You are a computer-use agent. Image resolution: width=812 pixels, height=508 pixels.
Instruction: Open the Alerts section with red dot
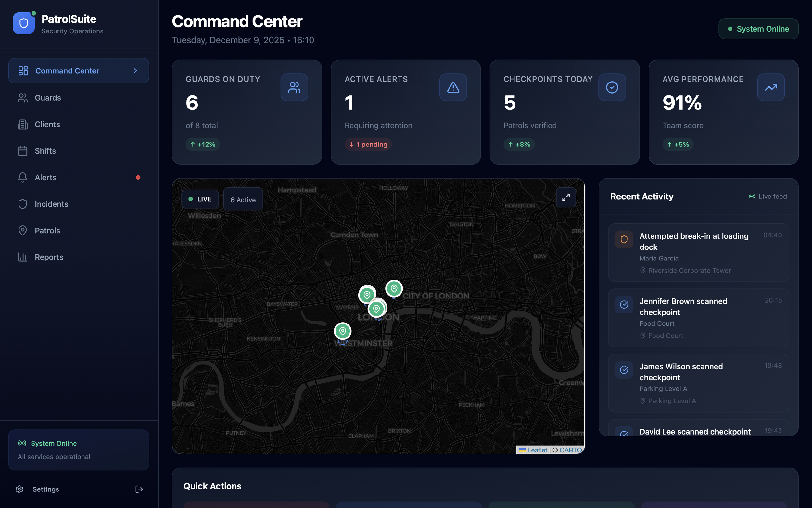[x=46, y=177]
